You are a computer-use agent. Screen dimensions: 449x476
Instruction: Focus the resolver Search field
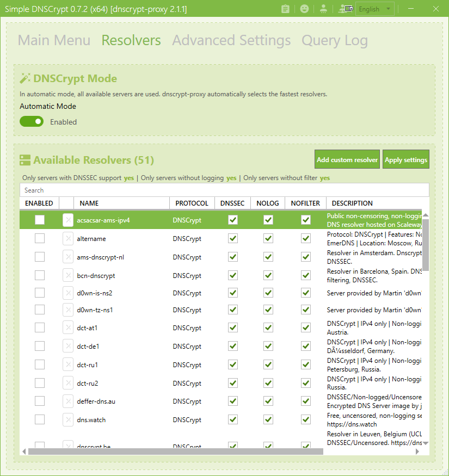coord(224,190)
